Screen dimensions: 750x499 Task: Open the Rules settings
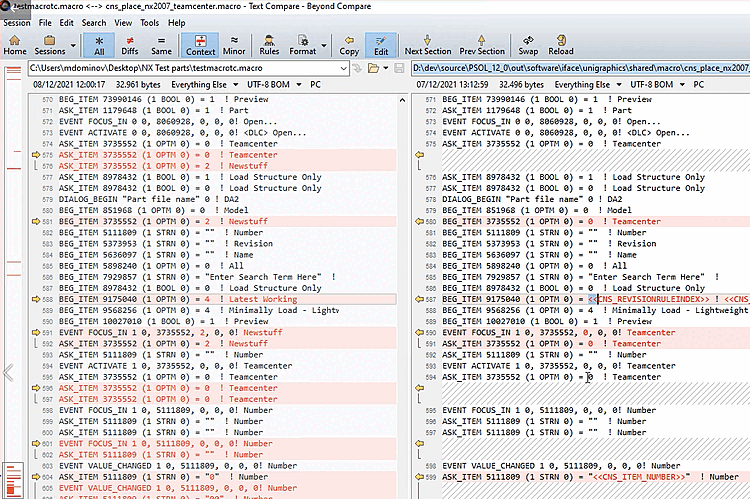(x=269, y=44)
